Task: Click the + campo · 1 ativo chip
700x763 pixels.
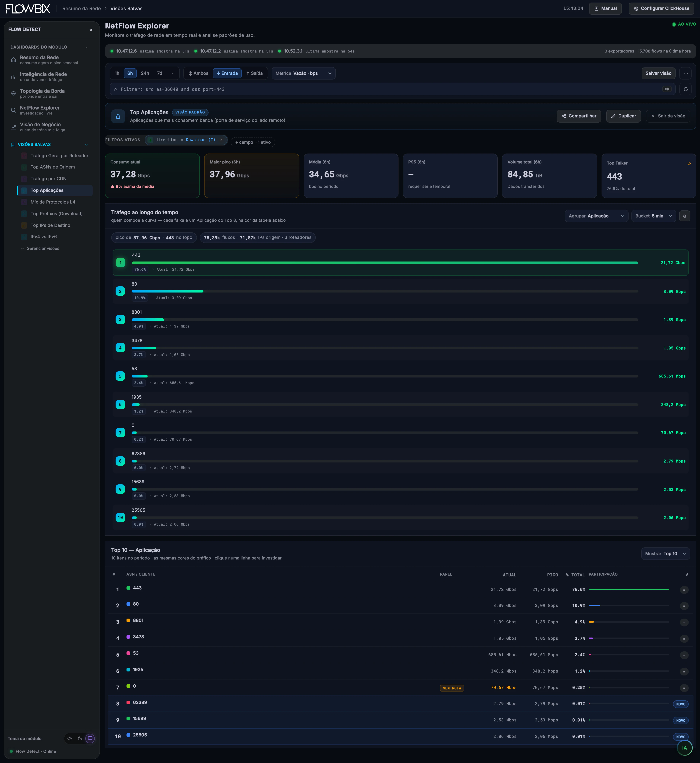Action: [253, 142]
